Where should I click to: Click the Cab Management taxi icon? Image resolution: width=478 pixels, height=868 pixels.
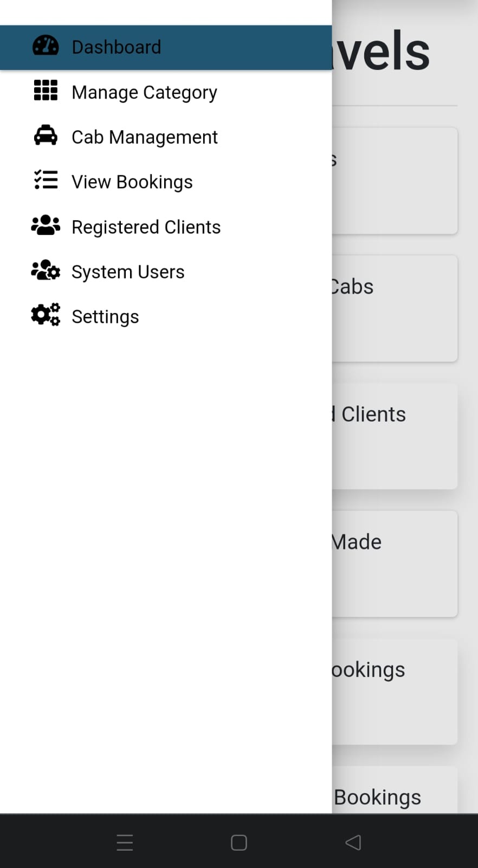[x=46, y=136]
